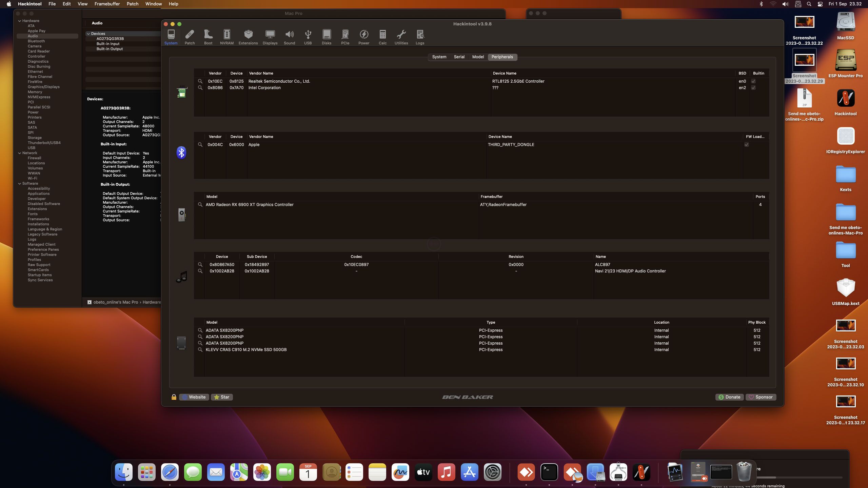This screenshot has width=868, height=488.
Task: Collapse the Hardware tree in System Information
Action: 20,21
